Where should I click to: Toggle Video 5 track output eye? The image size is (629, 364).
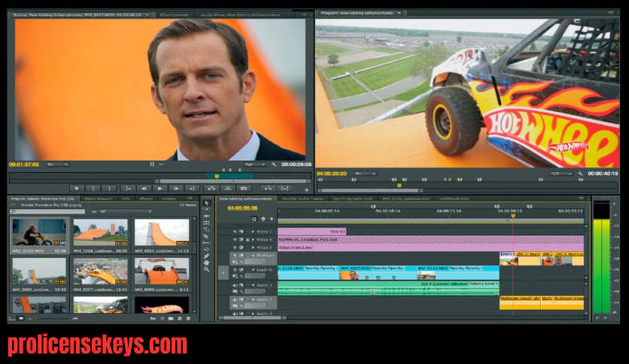235,232
